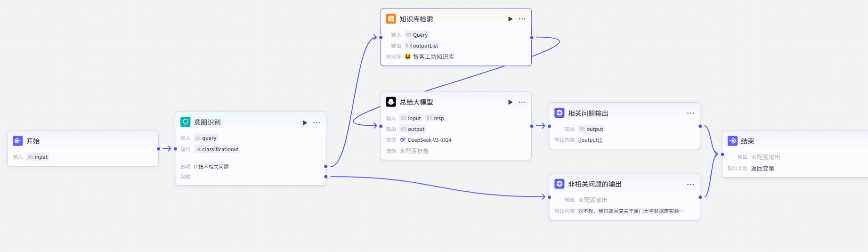The height and width of the screenshot is (252, 868).
Task: Run the 意图识别 node with play button
Action: pos(305,122)
